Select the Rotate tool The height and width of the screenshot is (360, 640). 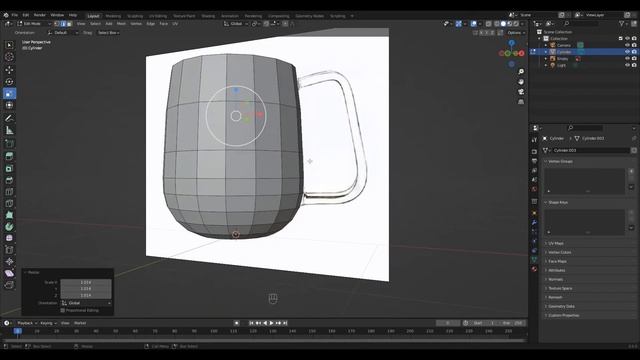click(9, 82)
